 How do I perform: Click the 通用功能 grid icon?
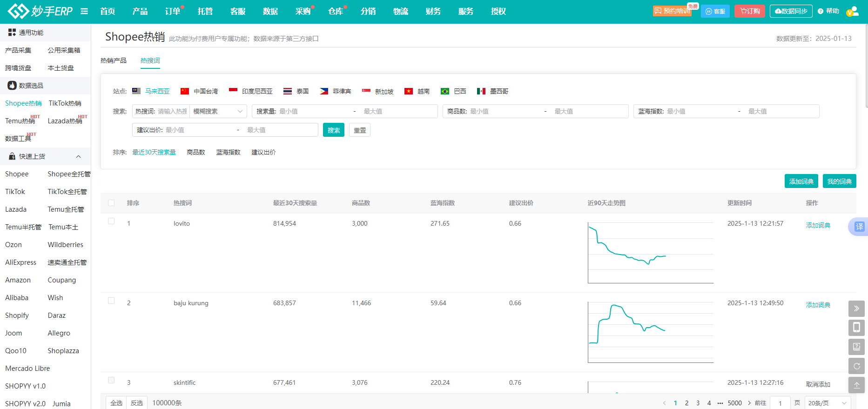tap(12, 33)
